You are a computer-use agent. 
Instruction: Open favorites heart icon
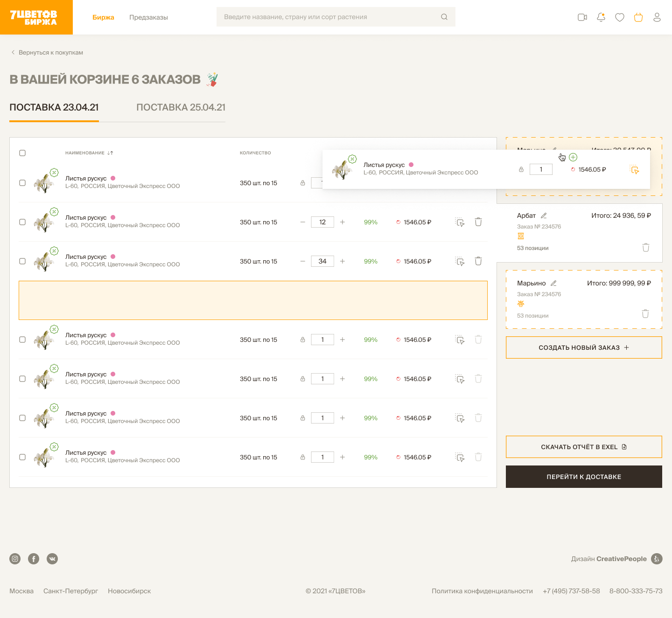[620, 17]
